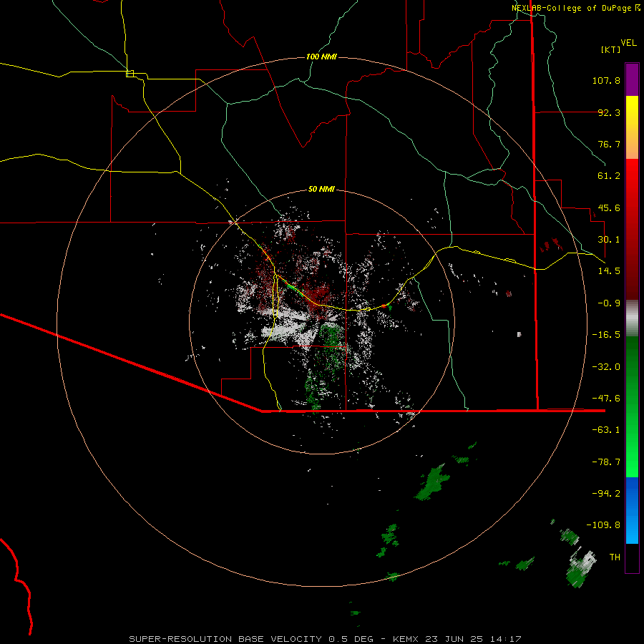This screenshot has height=644, width=644.
Task: Click the 50 NMI range ring label
Action: pos(321,189)
